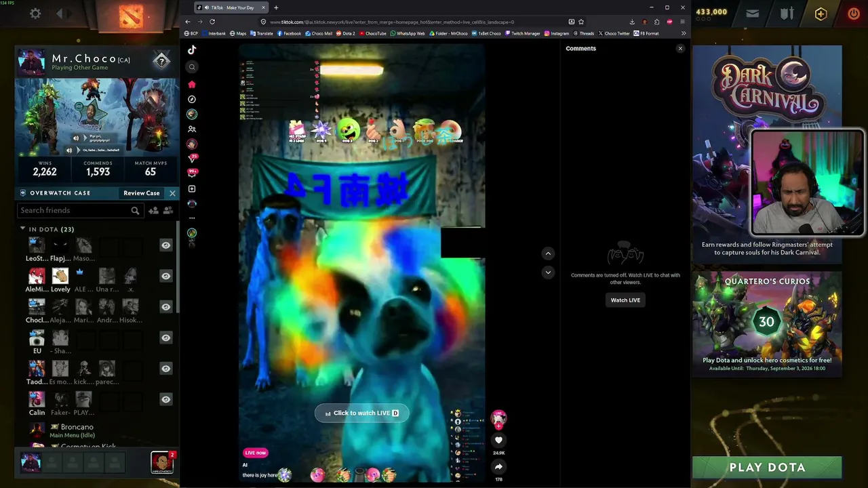The width and height of the screenshot is (868, 488).
Task: Open TikTok Upload plus icon
Action: click(192, 188)
